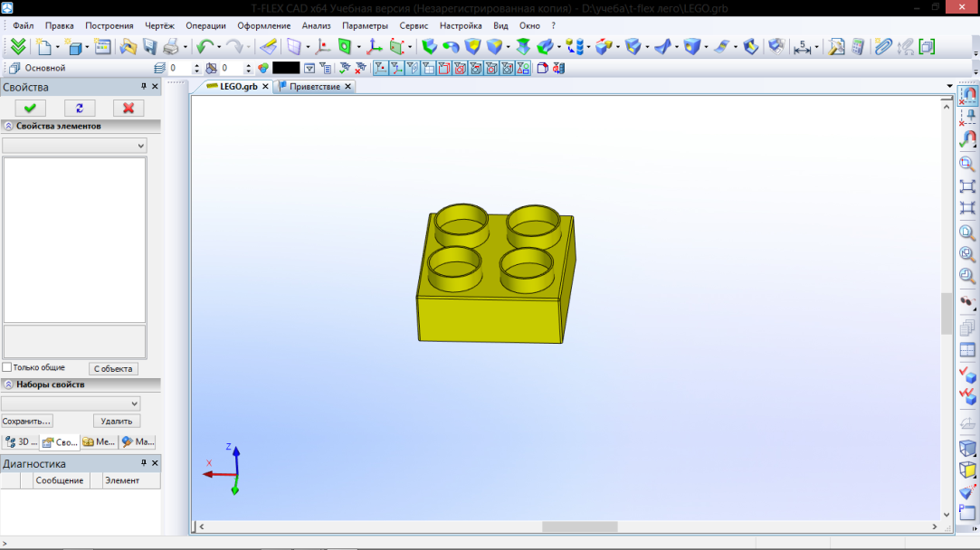The image size is (980, 550).
Task: Click the Save diskette icon
Action: coord(149,47)
